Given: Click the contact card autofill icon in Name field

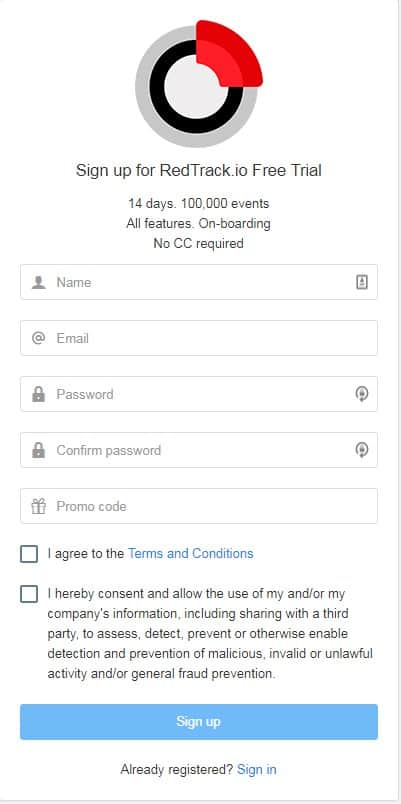Looking at the screenshot, I should (362, 282).
